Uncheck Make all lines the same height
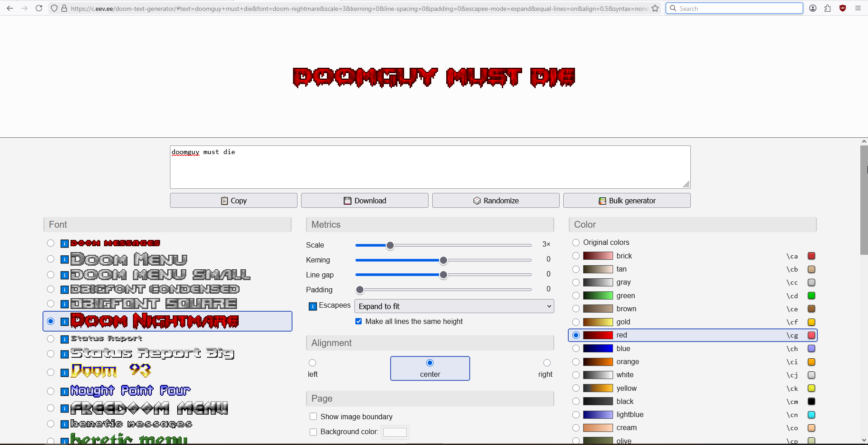 (359, 321)
